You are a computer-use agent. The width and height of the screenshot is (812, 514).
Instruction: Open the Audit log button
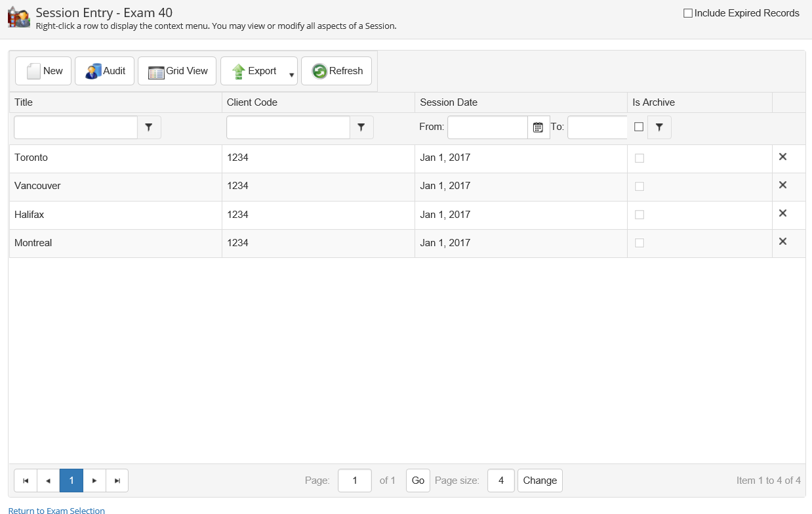tap(105, 71)
